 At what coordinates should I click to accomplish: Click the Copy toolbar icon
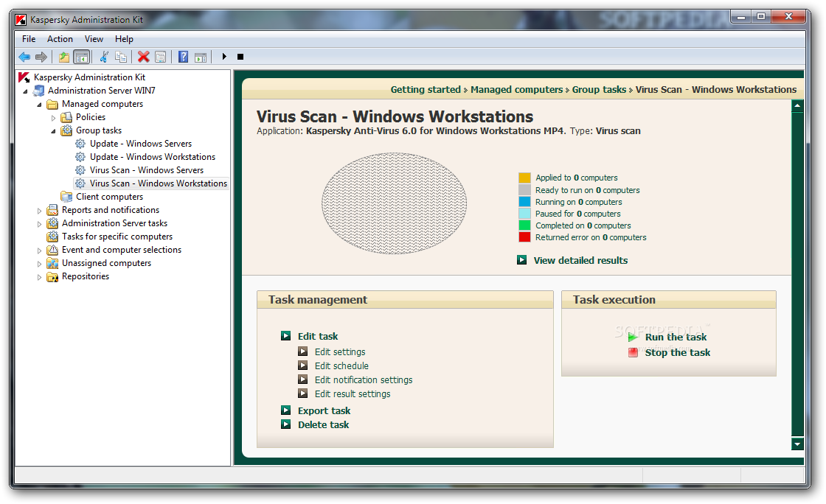[121, 57]
